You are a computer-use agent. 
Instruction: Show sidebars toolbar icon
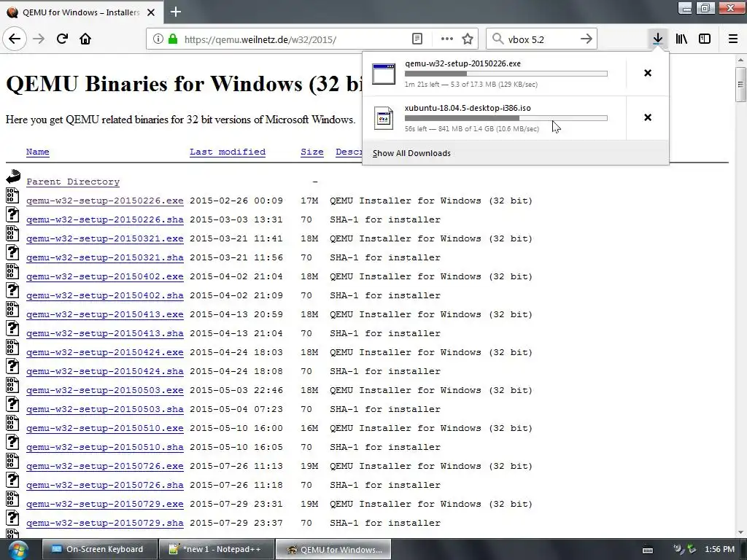[x=705, y=39]
